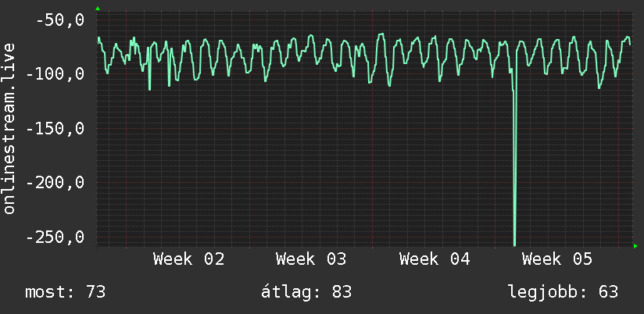Click the number 83 after átlag
Screen dimensions: 644x314
click(x=342, y=292)
